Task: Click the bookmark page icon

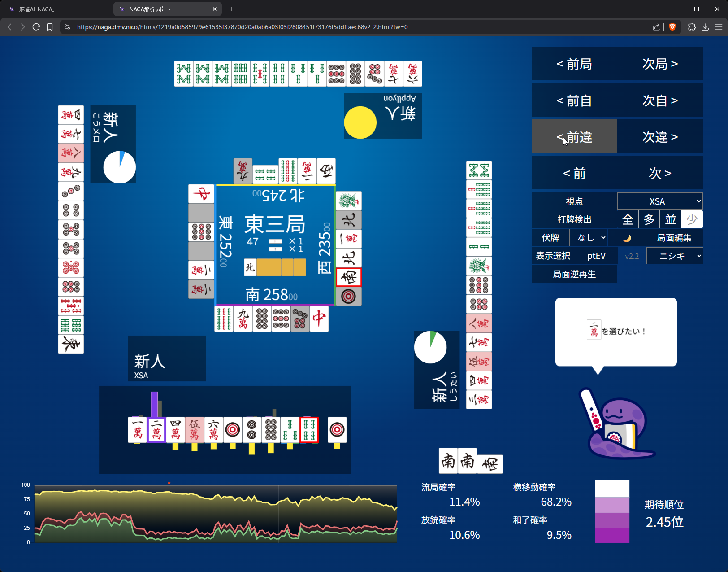Action: pyautogui.click(x=50, y=27)
